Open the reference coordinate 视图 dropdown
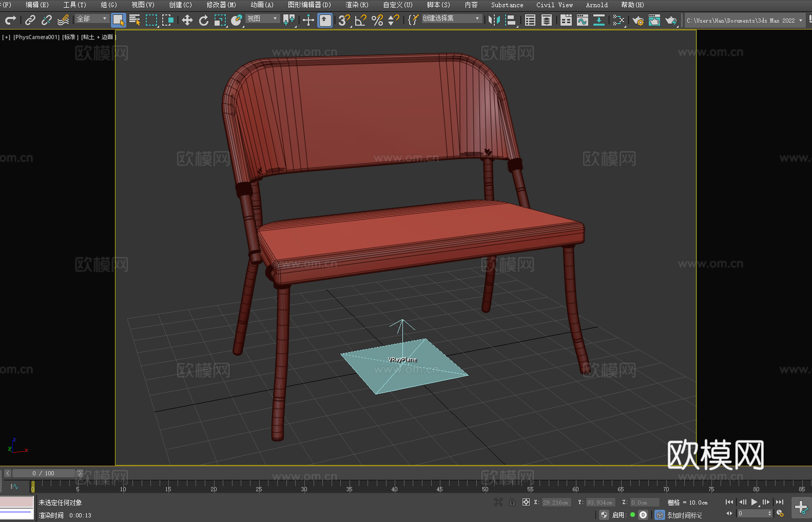The width and height of the screenshot is (812, 522). [x=262, y=18]
